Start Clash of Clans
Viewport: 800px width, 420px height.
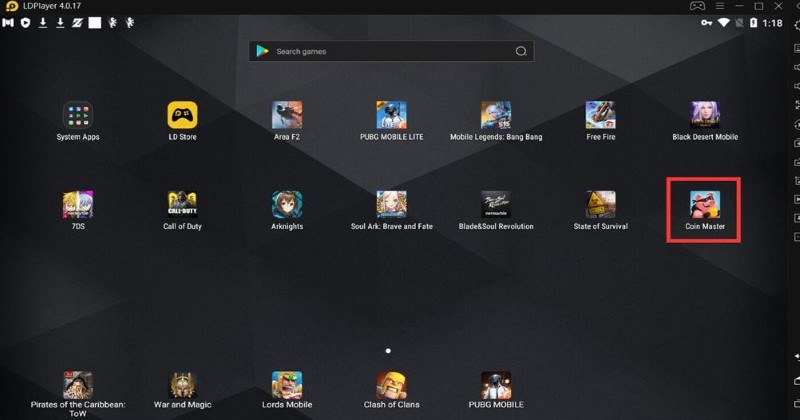[x=391, y=385]
